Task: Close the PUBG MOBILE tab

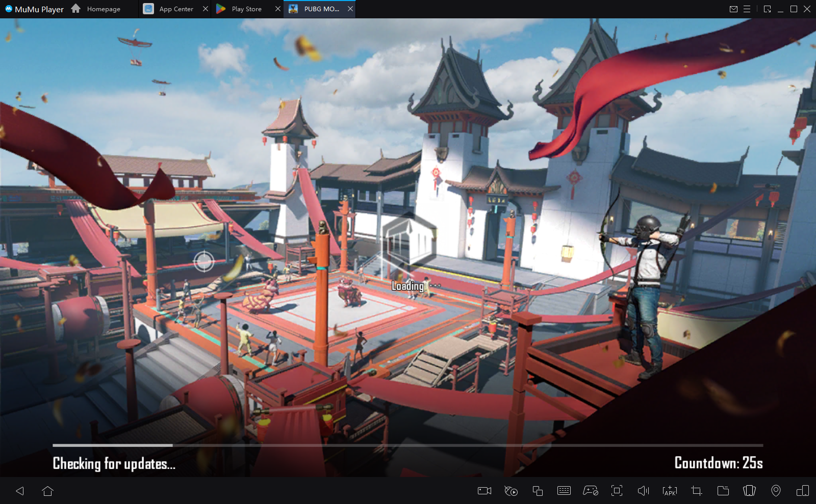Action: [350, 9]
